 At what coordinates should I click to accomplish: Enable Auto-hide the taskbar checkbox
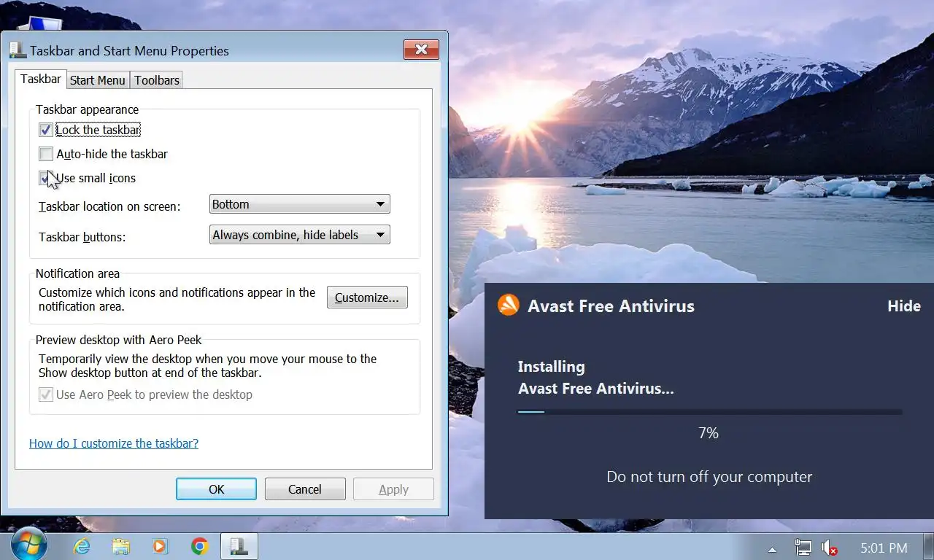[x=46, y=154]
